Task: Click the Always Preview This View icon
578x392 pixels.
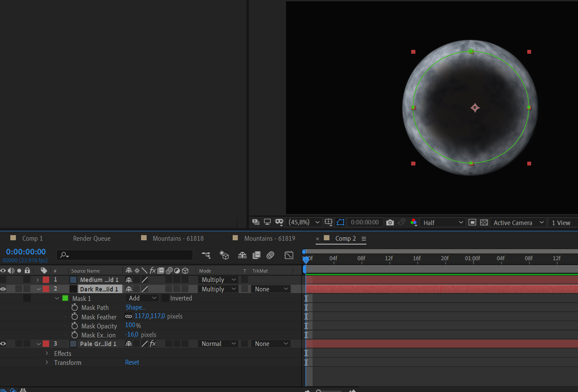Action: point(256,222)
